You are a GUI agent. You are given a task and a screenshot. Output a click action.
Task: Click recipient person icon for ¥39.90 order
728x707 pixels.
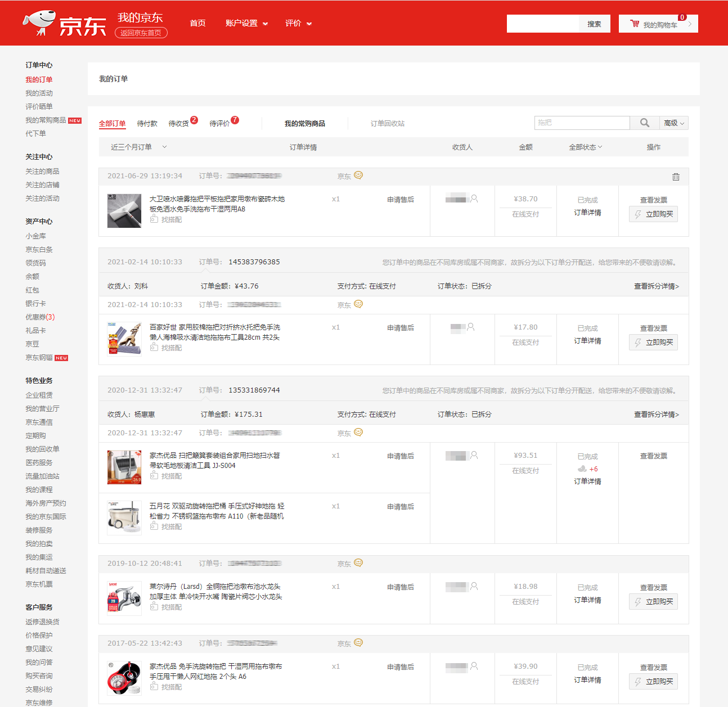[474, 666]
